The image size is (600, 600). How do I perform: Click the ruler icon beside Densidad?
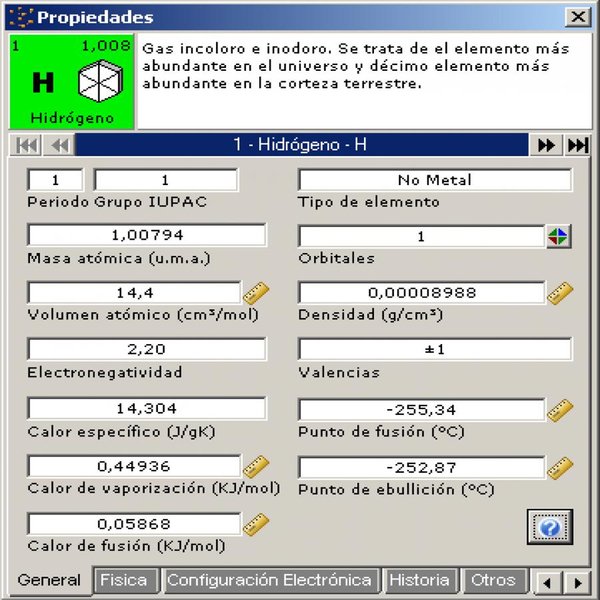tap(560, 293)
